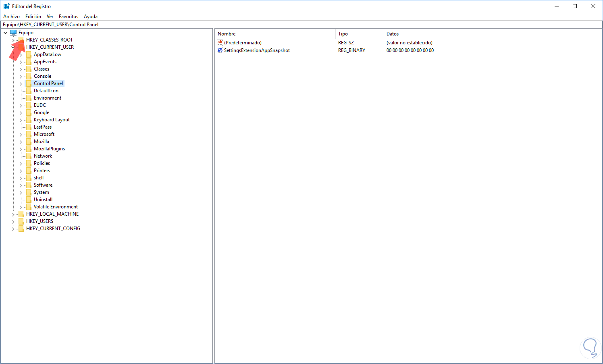
Task: Expand the Keyboard Layout key
Action: (x=21, y=120)
